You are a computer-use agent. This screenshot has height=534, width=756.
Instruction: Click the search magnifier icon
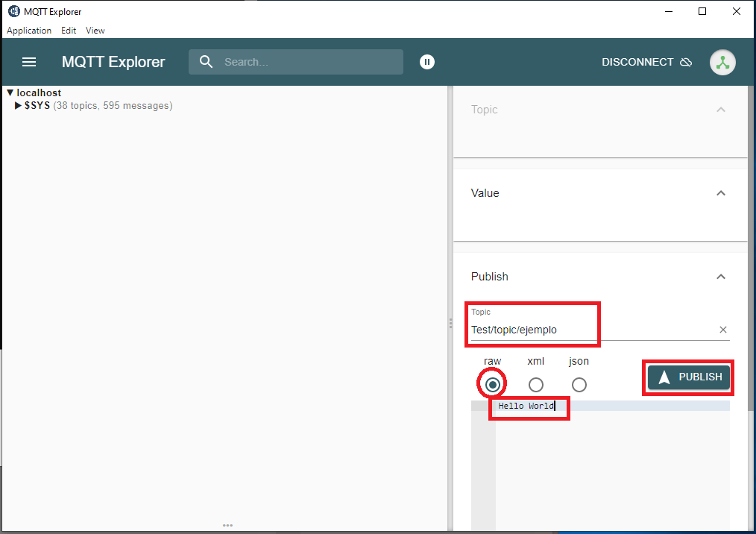206,62
